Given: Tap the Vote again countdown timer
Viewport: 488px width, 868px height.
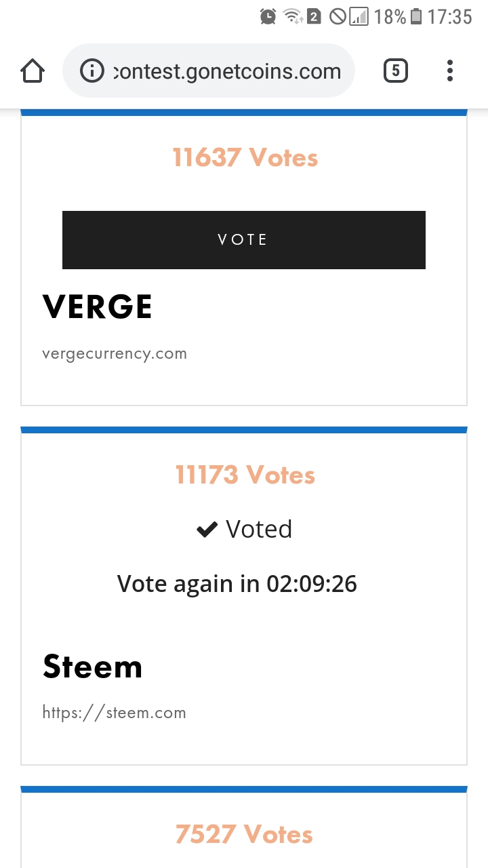Looking at the screenshot, I should pyautogui.click(x=237, y=584).
